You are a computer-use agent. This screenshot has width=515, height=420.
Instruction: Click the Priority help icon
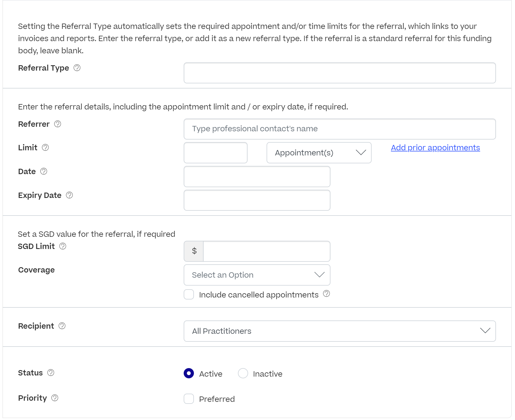coord(55,398)
